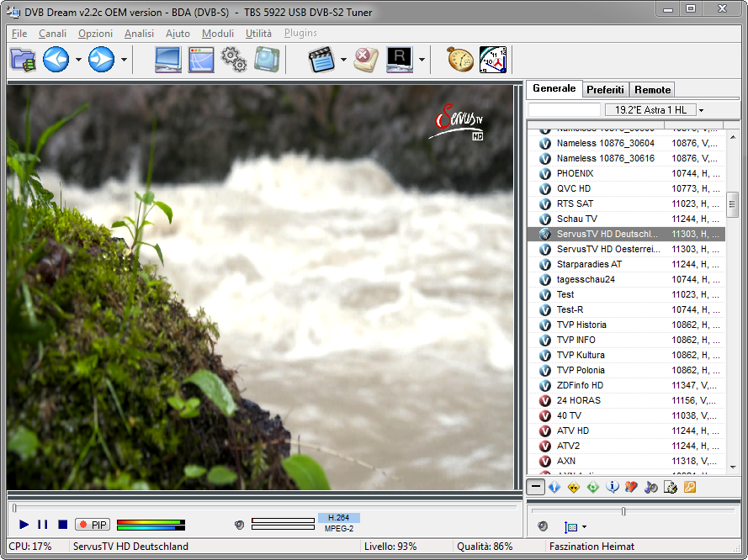Click the document edit icon

pyautogui.click(x=671, y=487)
